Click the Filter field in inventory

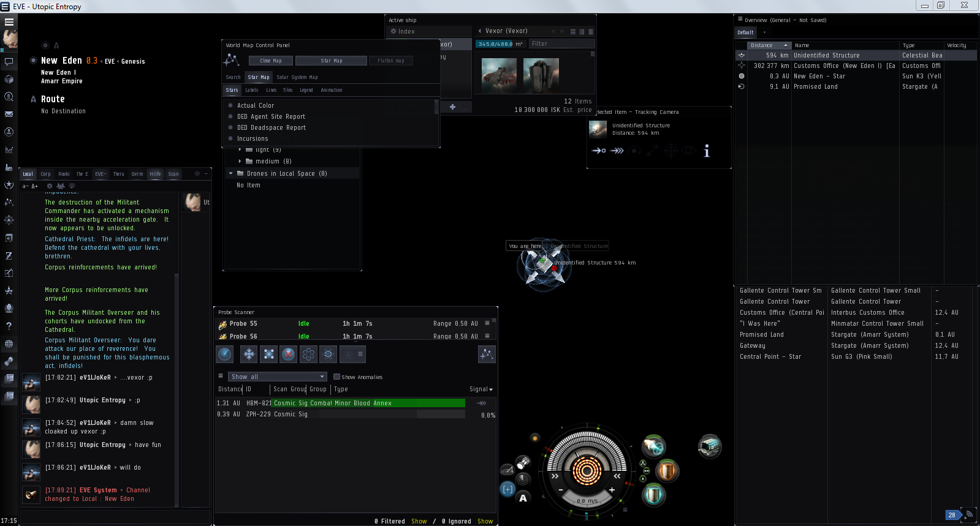click(x=562, y=43)
